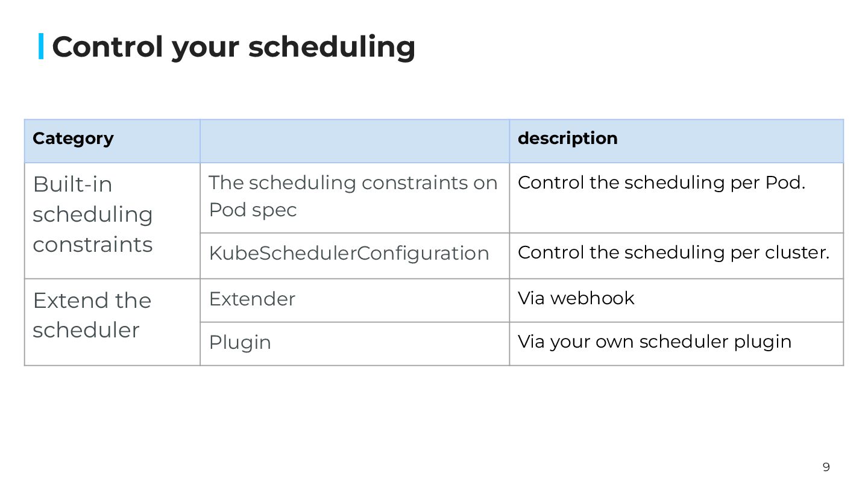The width and height of the screenshot is (868, 488).
Task: Click the empty middle header cell
Action: point(354,141)
